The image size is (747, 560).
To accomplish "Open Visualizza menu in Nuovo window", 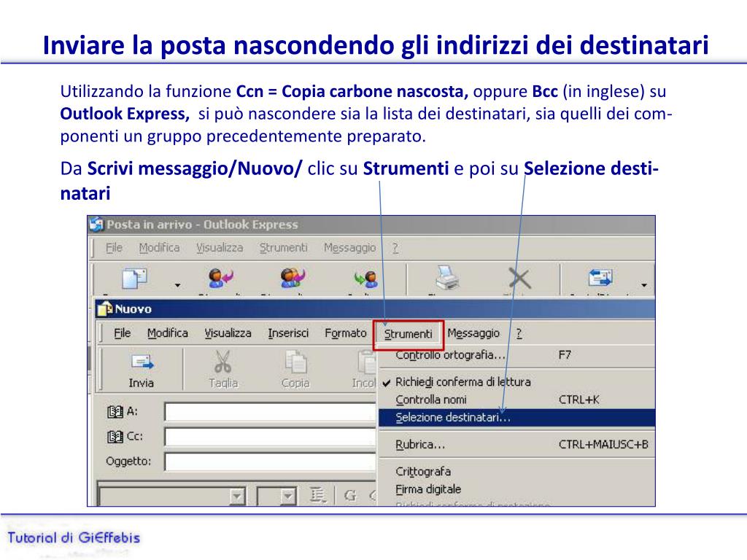I will point(228,332).
